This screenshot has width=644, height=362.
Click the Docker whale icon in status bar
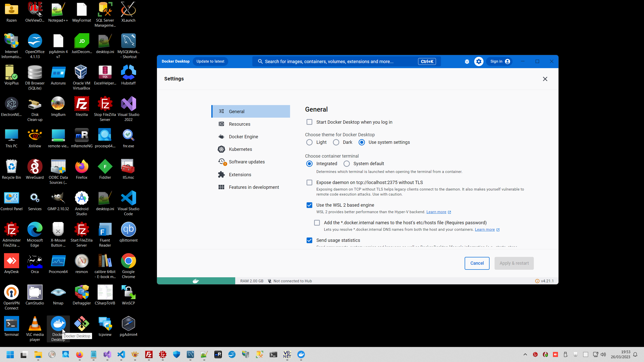196,281
